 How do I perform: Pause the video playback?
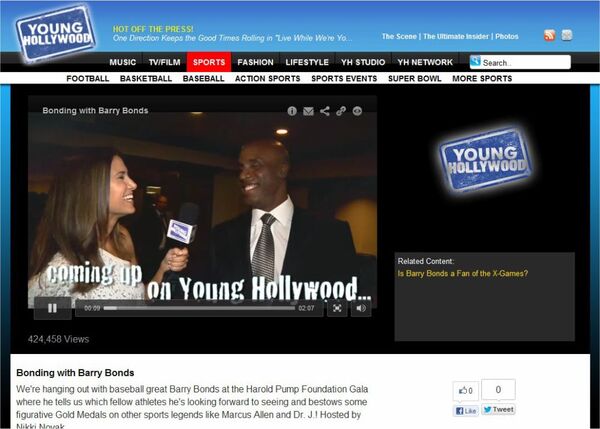click(52, 308)
